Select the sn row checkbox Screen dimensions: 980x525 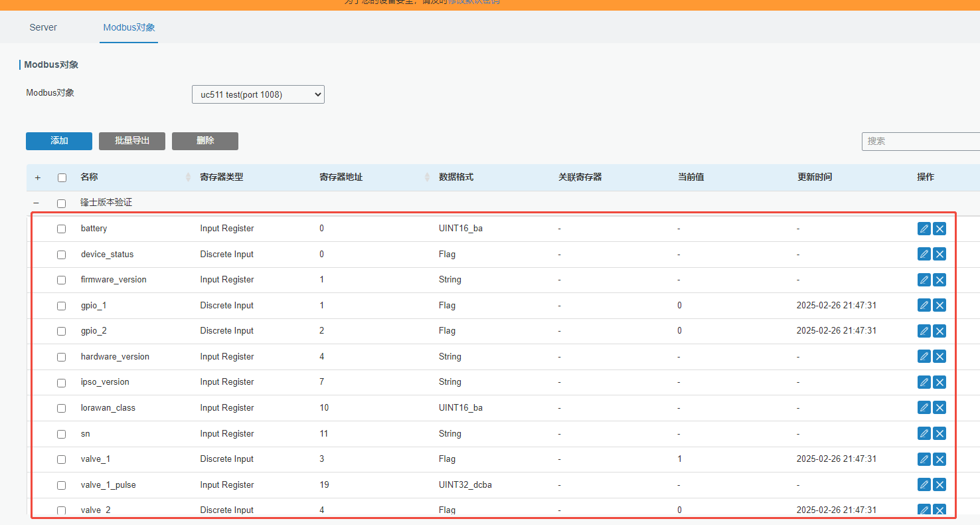[62, 434]
